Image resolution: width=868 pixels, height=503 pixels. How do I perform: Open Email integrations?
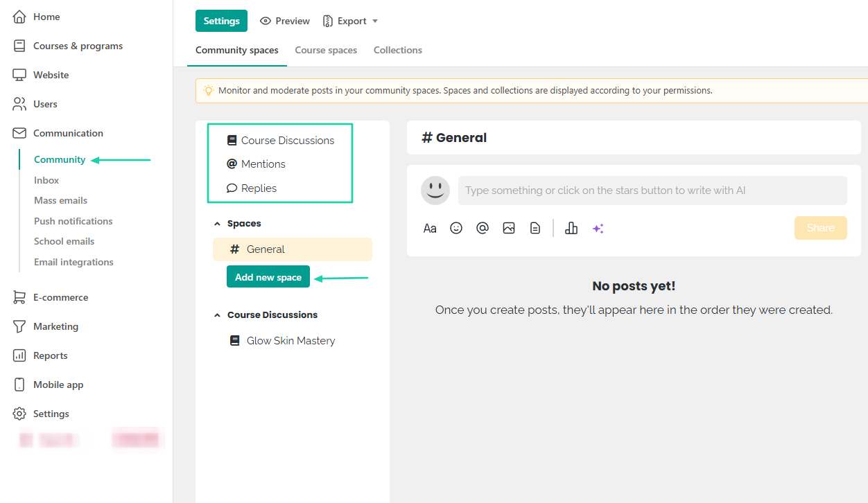[73, 262]
